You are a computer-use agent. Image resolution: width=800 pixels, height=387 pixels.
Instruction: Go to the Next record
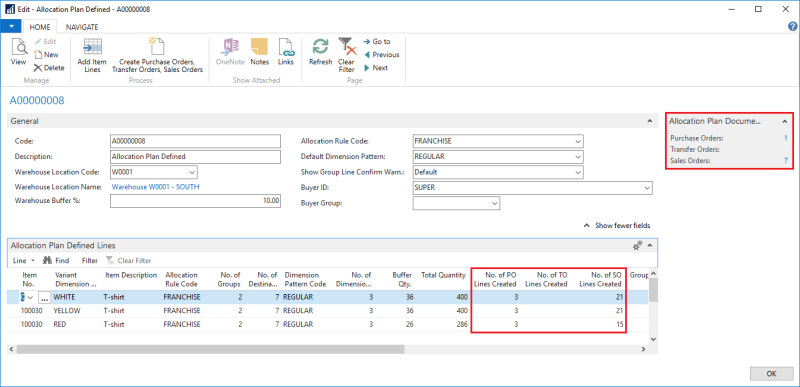coord(376,68)
